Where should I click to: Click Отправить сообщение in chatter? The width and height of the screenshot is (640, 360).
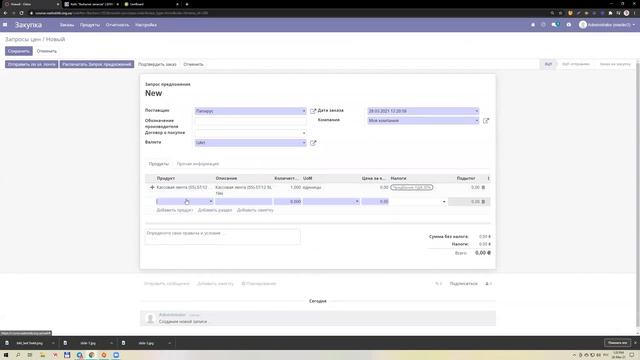(x=167, y=284)
